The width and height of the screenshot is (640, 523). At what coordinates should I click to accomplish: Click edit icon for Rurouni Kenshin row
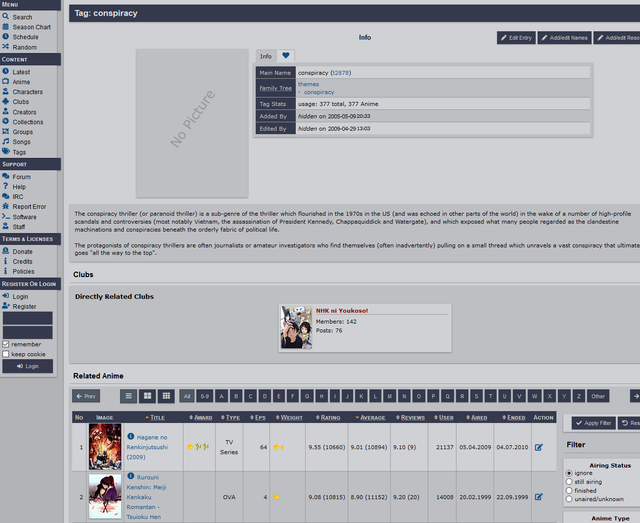[x=539, y=497]
